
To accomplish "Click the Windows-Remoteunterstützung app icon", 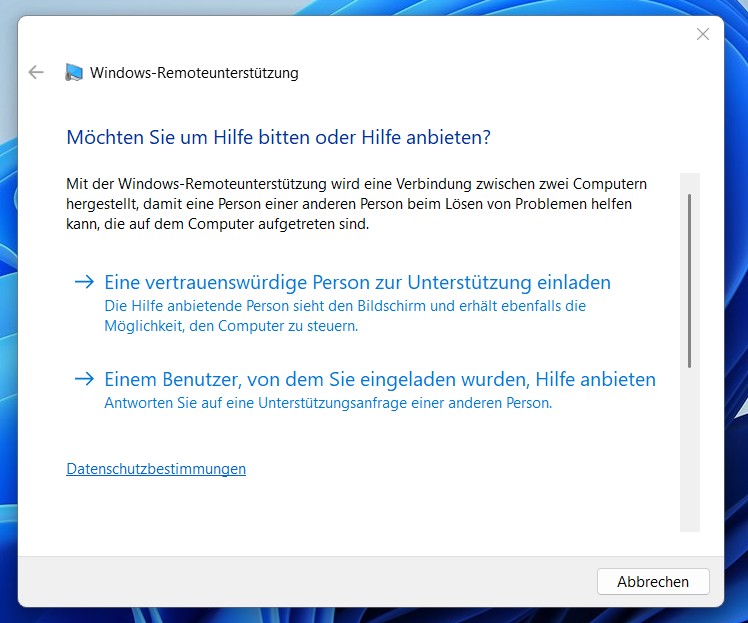I will coord(74,72).
